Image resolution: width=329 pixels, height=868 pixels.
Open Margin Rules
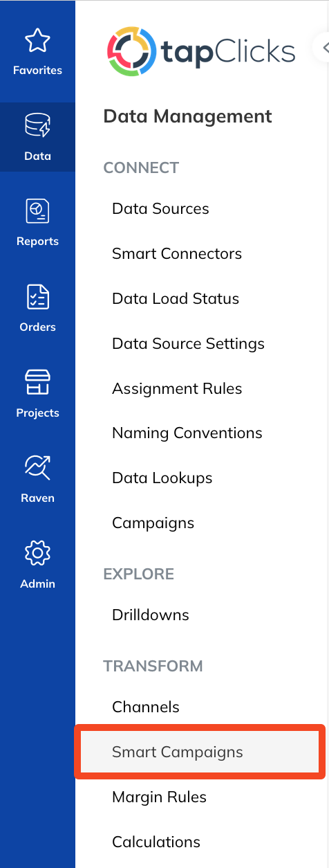coord(160,797)
